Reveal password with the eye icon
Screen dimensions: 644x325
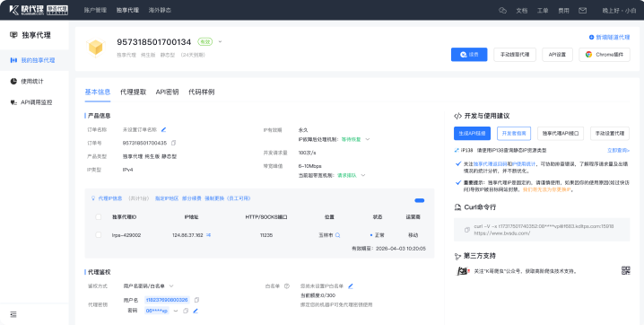pyautogui.click(x=176, y=311)
